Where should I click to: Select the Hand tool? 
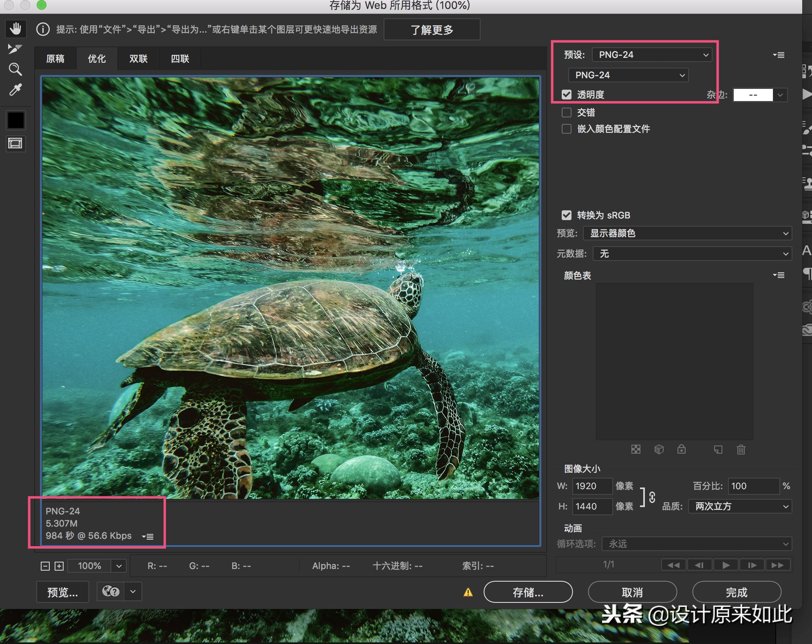(x=15, y=29)
